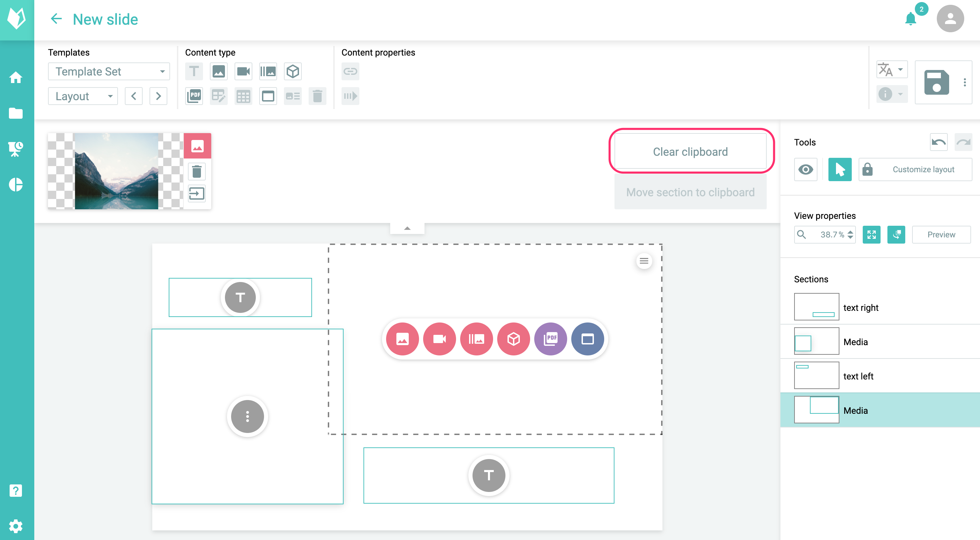Open Home in the left sidebar
Image resolution: width=980 pixels, height=540 pixels.
(16, 78)
